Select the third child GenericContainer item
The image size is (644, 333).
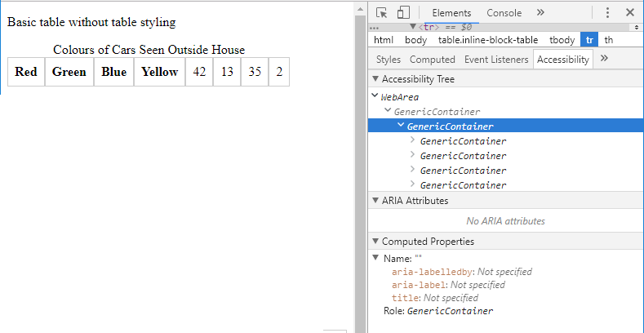(463, 171)
